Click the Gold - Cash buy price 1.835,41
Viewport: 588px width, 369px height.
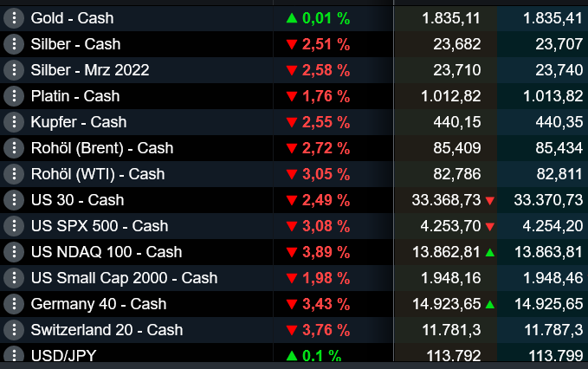[552, 18]
